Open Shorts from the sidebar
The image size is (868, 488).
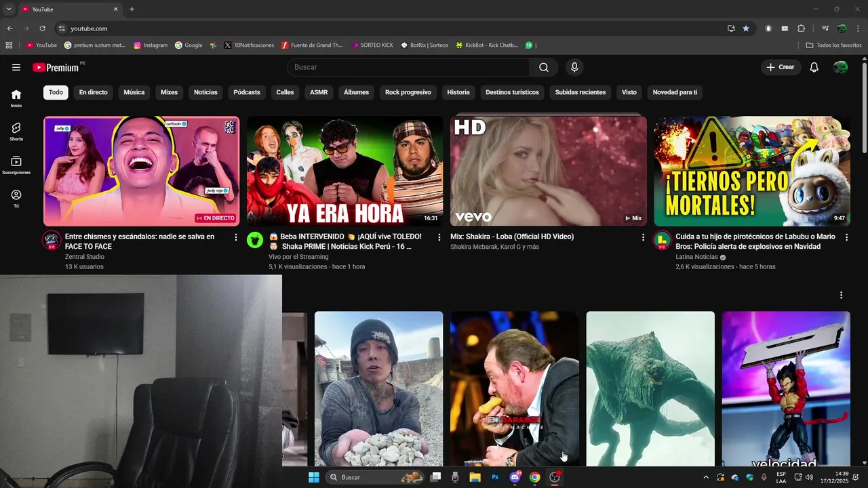(x=16, y=131)
